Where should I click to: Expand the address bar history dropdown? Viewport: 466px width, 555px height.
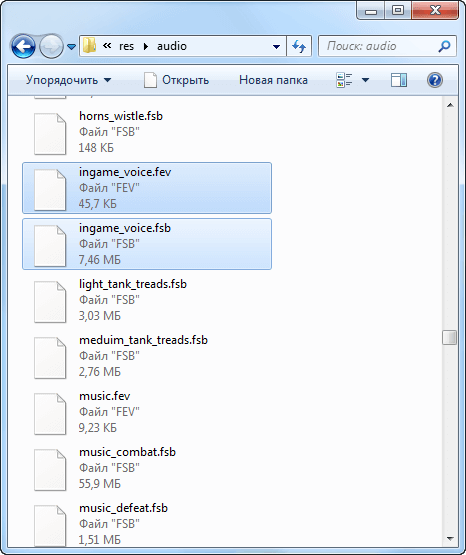pos(276,46)
